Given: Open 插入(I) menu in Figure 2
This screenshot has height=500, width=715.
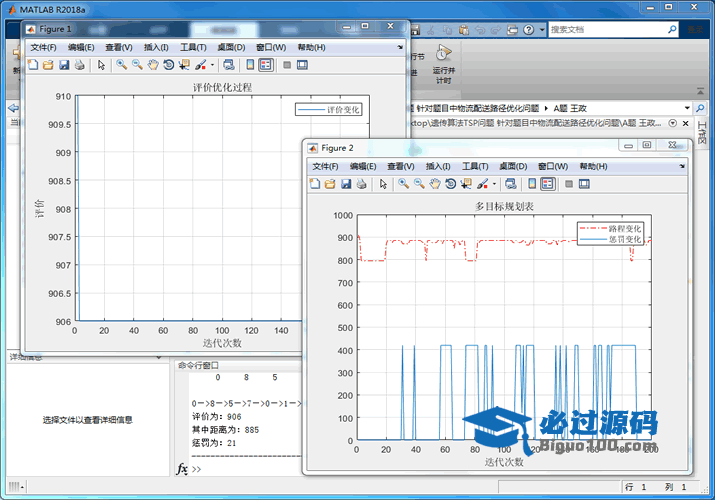Looking at the screenshot, I should coord(438,166).
